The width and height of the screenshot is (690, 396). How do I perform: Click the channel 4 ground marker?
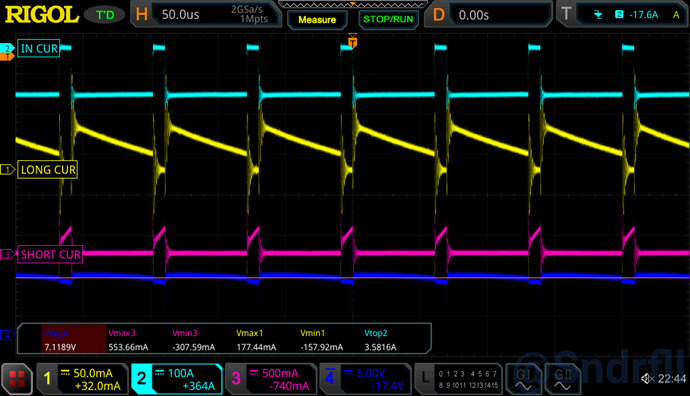point(7,336)
